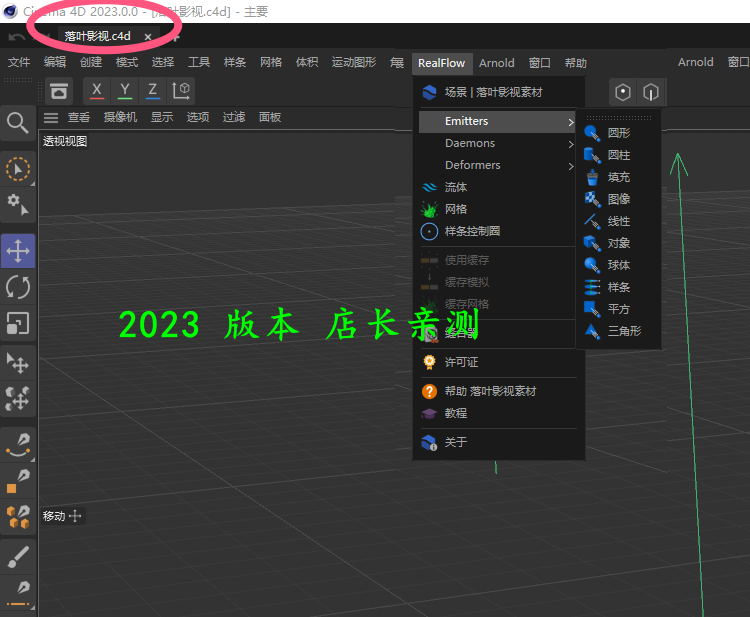Choose 样条控制圈 menu entry
Viewport: 750px width, 617px height.
(x=497, y=231)
